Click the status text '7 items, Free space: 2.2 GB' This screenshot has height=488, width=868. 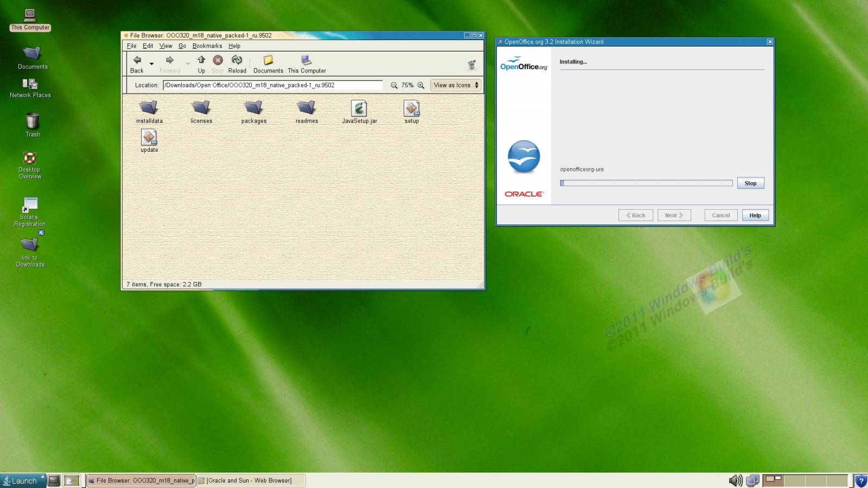tap(164, 284)
